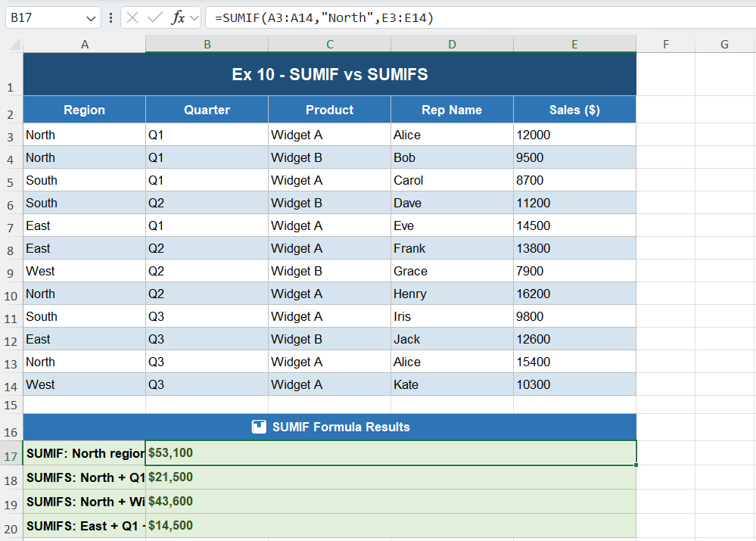
Task: Click the sales value 16200 cell
Action: click(x=574, y=294)
